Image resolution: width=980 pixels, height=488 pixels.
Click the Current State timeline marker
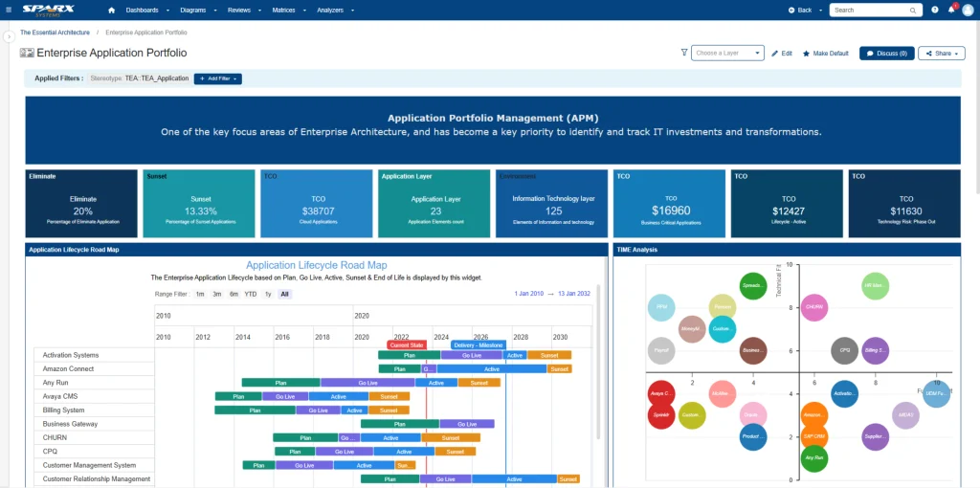(x=407, y=344)
